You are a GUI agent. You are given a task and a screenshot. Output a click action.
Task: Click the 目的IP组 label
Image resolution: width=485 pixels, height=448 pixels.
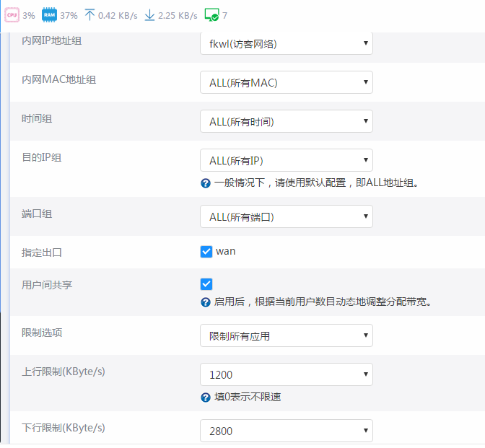pyautogui.click(x=41, y=158)
